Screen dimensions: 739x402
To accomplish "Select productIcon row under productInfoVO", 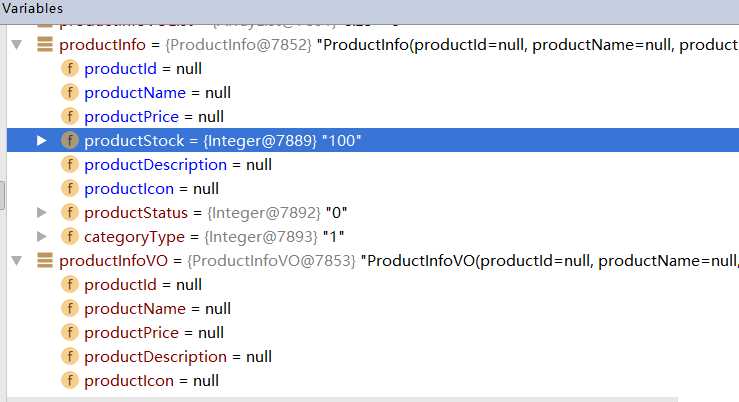I will [373, 380].
